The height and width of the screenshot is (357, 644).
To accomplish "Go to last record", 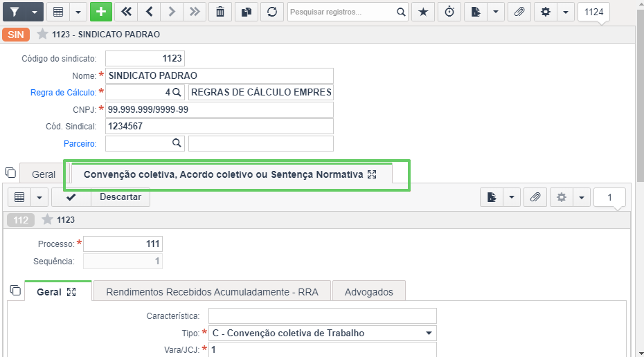I will tap(195, 12).
